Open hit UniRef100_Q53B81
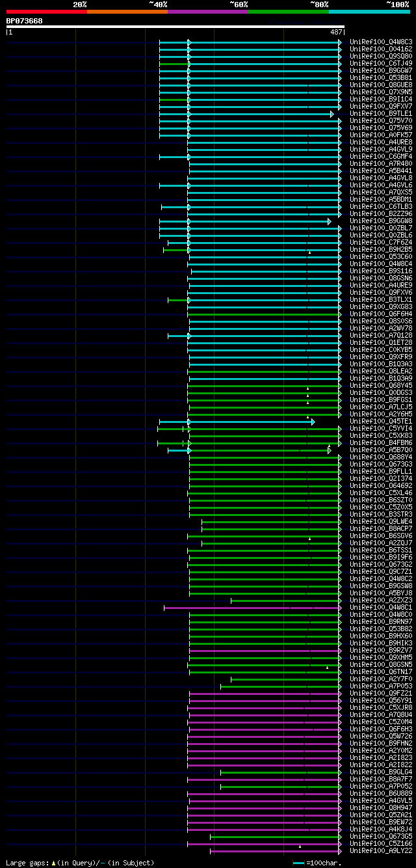The image size is (416, 868). [x=381, y=77]
